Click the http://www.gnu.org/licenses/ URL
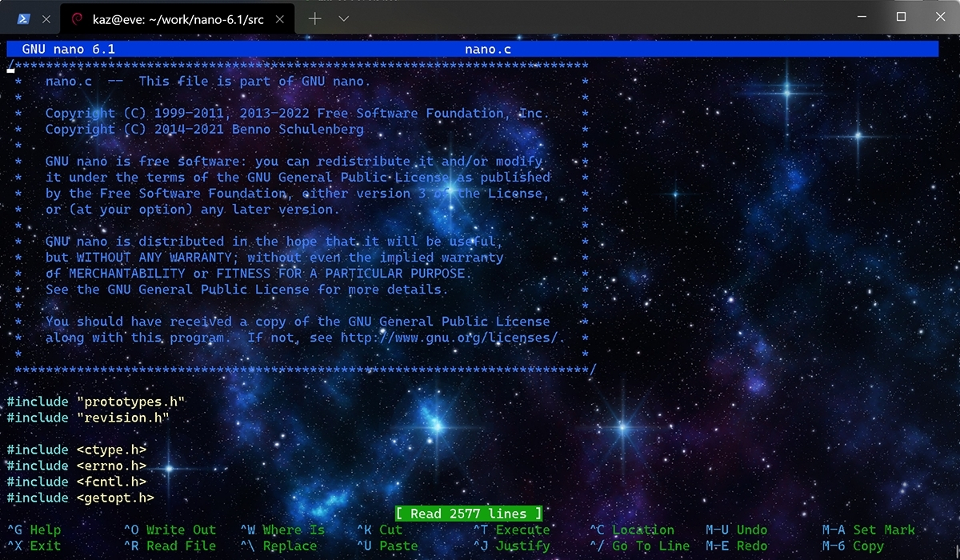Image resolution: width=960 pixels, height=560 pixels. [x=449, y=338]
